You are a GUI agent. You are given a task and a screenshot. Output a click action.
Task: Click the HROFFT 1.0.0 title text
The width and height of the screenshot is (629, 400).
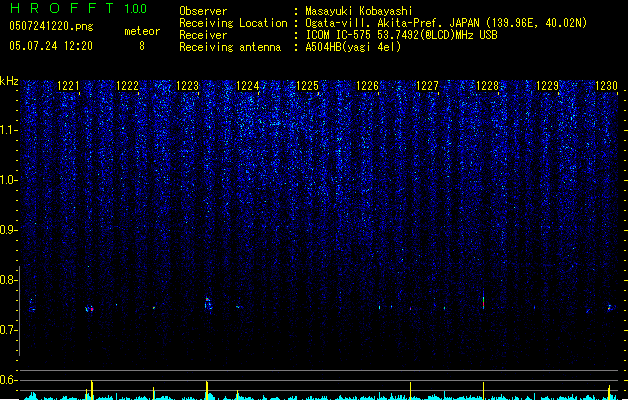[78, 8]
